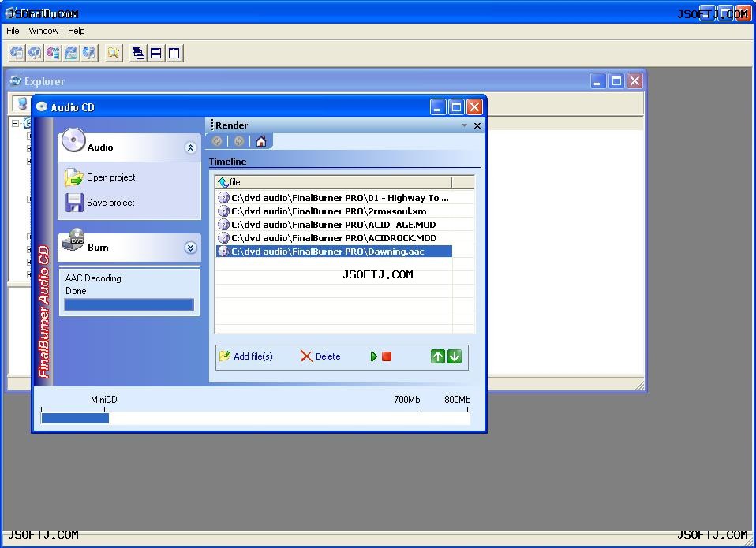Open the Window menu

pos(44,31)
